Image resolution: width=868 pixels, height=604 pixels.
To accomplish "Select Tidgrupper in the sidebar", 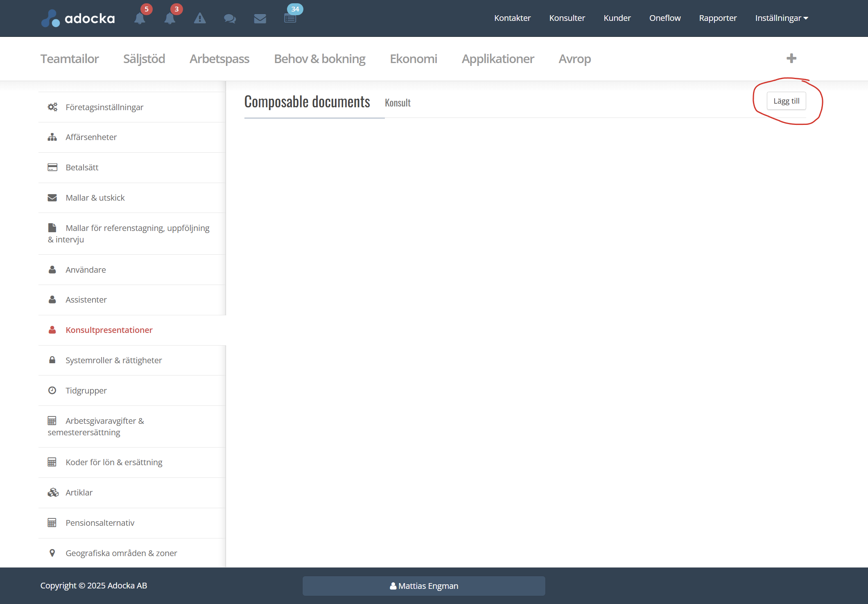I will tap(86, 391).
